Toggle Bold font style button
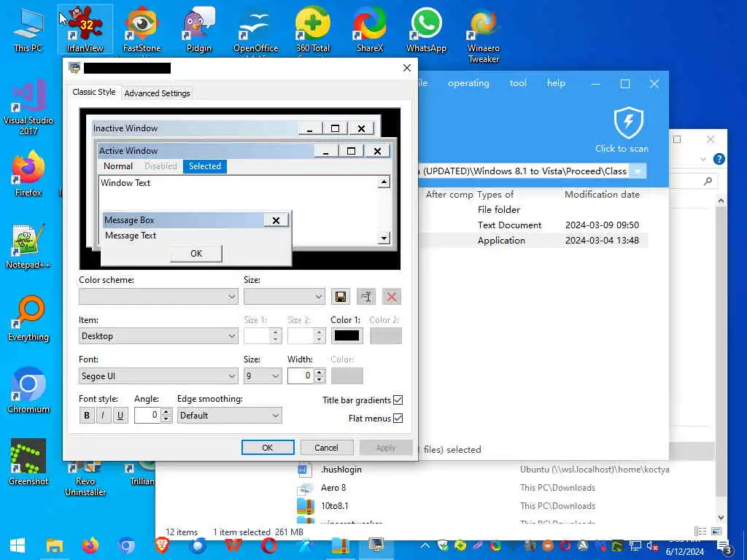Viewport: 747px width, 560px height. 87,415
